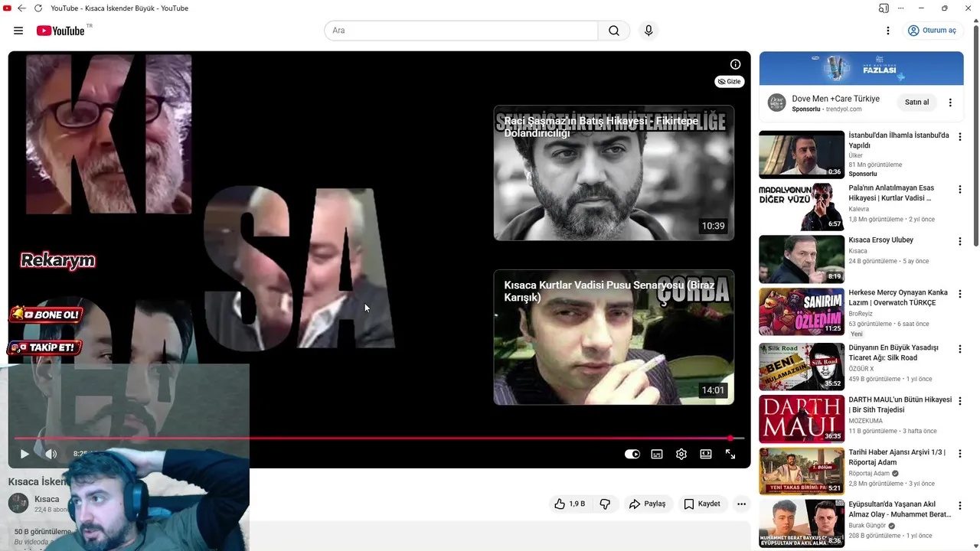Open options for İstanbul'dan İlhamla video
The width and height of the screenshot is (980, 551).
coord(959,137)
